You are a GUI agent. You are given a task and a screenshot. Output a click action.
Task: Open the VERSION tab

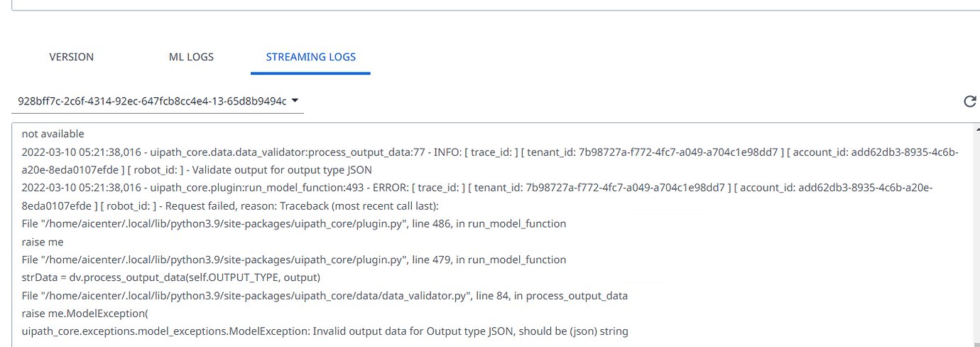(71, 57)
